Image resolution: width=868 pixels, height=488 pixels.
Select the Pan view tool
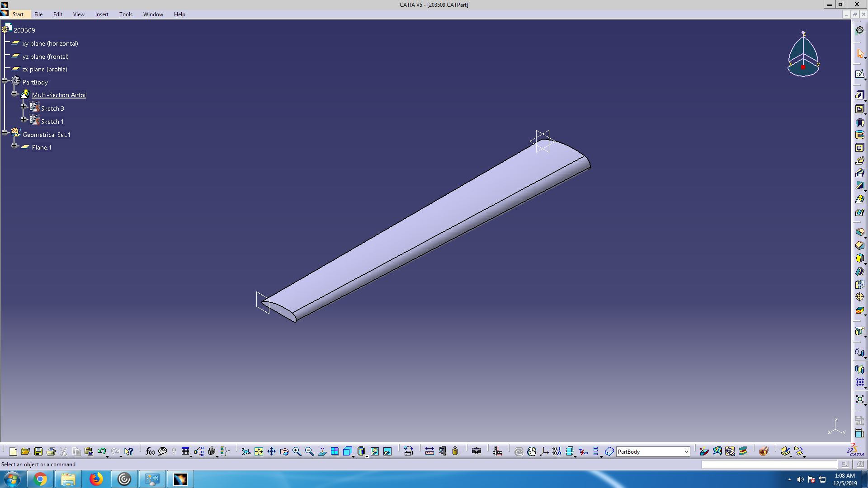[271, 451]
